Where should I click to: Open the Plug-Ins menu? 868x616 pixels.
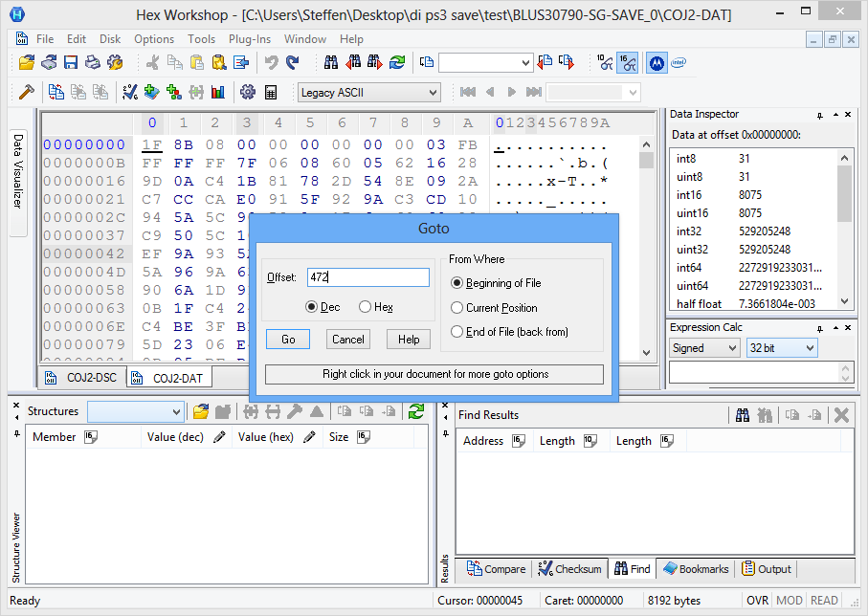pos(249,39)
